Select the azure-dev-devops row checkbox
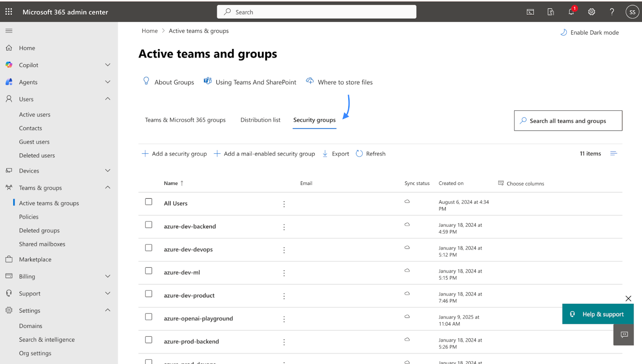Image resolution: width=642 pixels, height=364 pixels. click(148, 248)
